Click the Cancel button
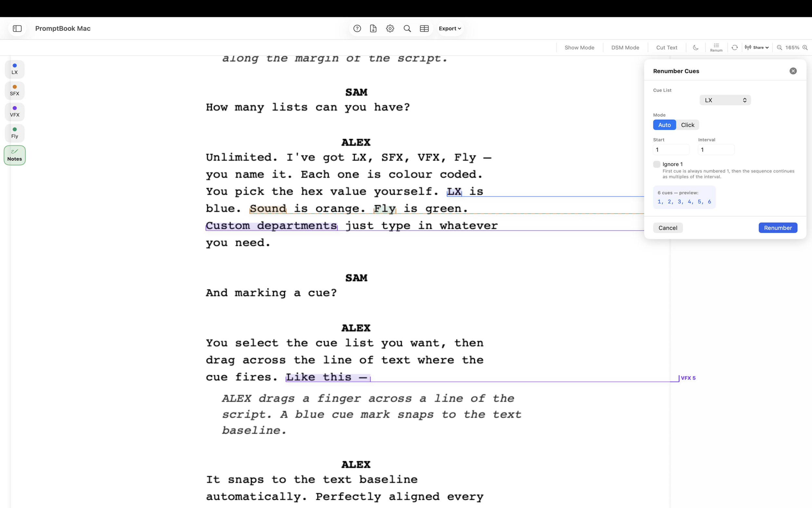Viewport: 812px width, 508px height. coord(668,228)
